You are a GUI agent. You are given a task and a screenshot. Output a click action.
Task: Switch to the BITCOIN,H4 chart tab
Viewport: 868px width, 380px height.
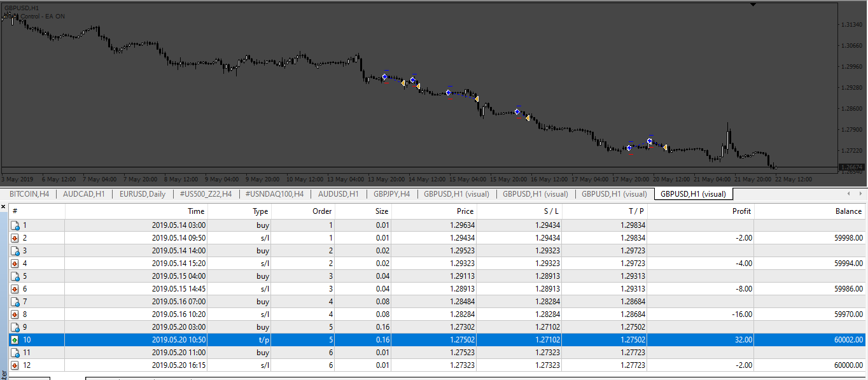[29, 194]
